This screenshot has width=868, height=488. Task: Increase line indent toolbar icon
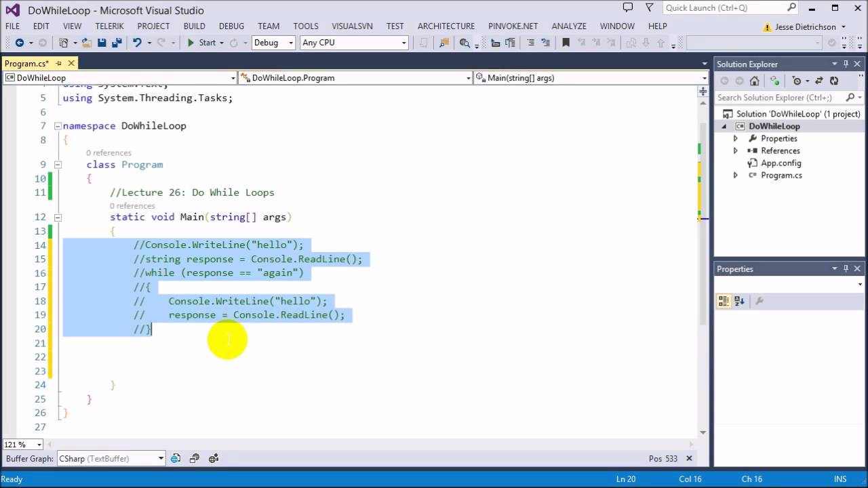510,42
